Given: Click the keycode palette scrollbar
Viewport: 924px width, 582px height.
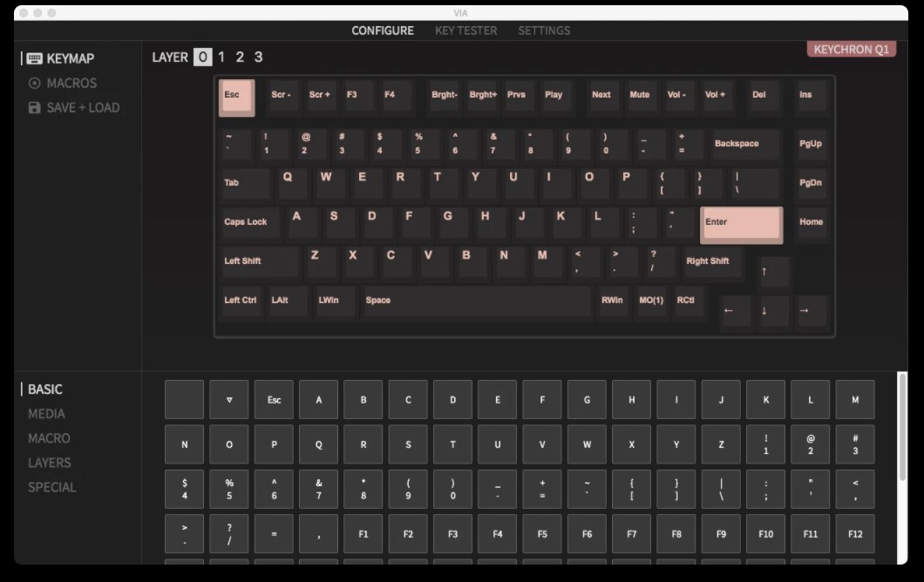Looking at the screenshot, I should click(902, 427).
